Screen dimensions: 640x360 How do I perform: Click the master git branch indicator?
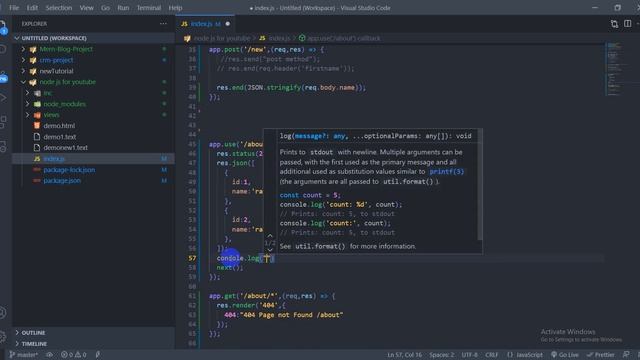24,355
